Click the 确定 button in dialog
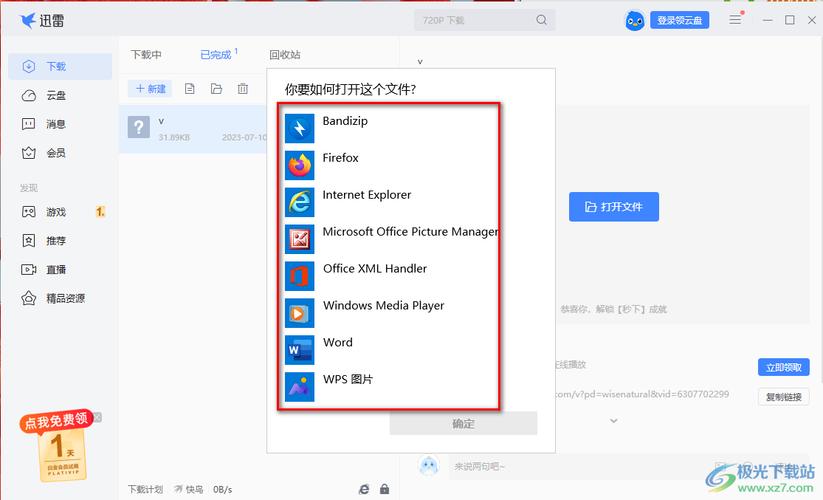The width and height of the screenshot is (823, 500). (x=463, y=423)
